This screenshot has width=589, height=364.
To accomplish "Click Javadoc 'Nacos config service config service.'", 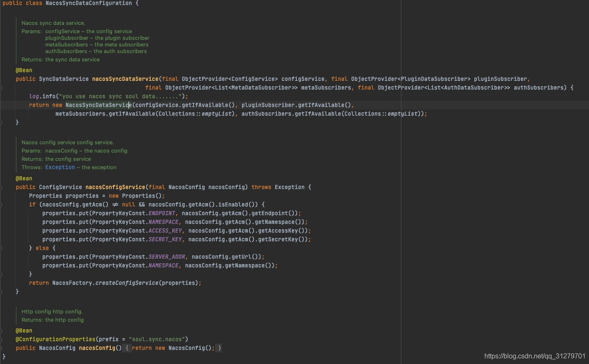I will (68, 142).
